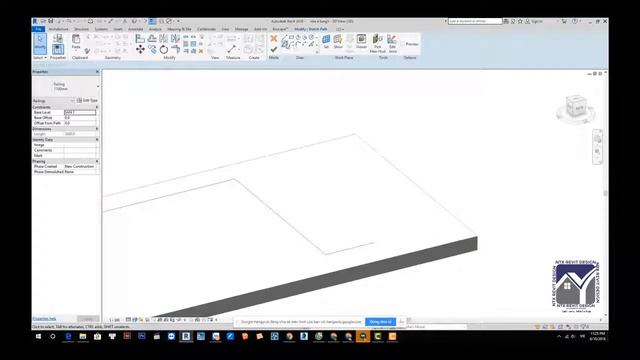The height and width of the screenshot is (360, 640).
Task: Switch to the Manage ribbon tab
Action: tap(241, 29)
